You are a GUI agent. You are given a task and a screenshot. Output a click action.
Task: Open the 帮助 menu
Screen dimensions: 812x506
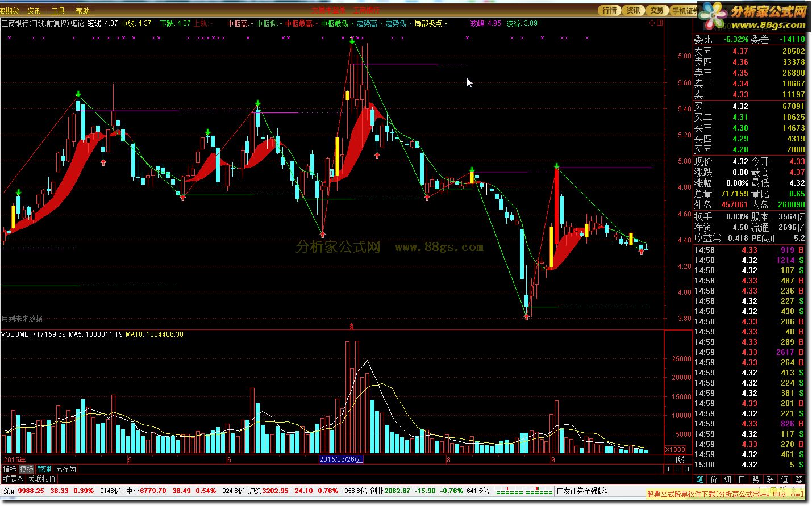click(x=82, y=11)
